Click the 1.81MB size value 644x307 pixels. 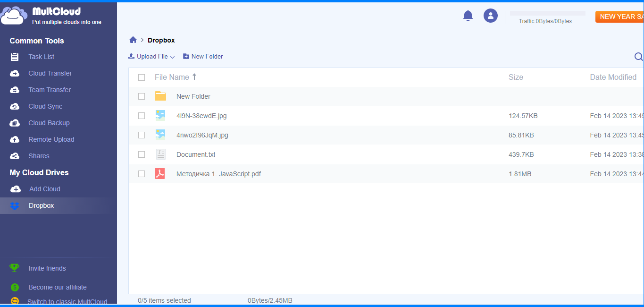[520, 174]
